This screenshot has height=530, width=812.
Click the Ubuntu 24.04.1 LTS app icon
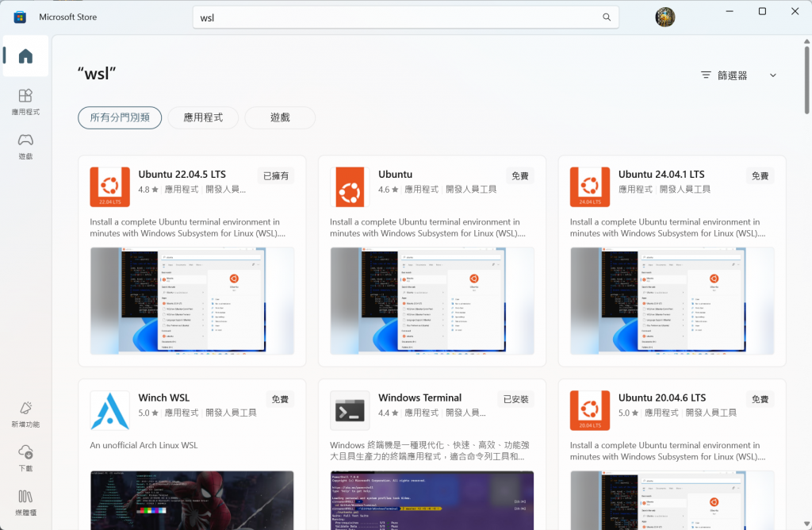tap(590, 186)
